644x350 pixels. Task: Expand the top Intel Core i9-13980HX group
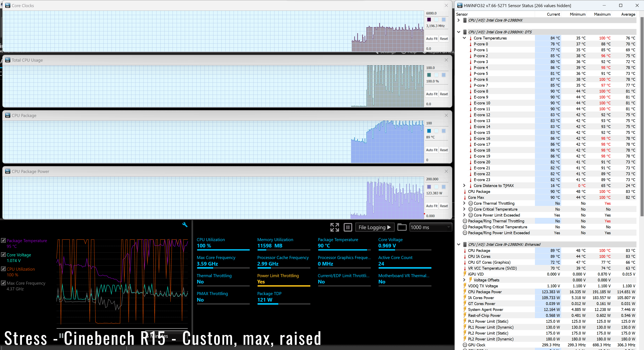pyautogui.click(x=458, y=20)
